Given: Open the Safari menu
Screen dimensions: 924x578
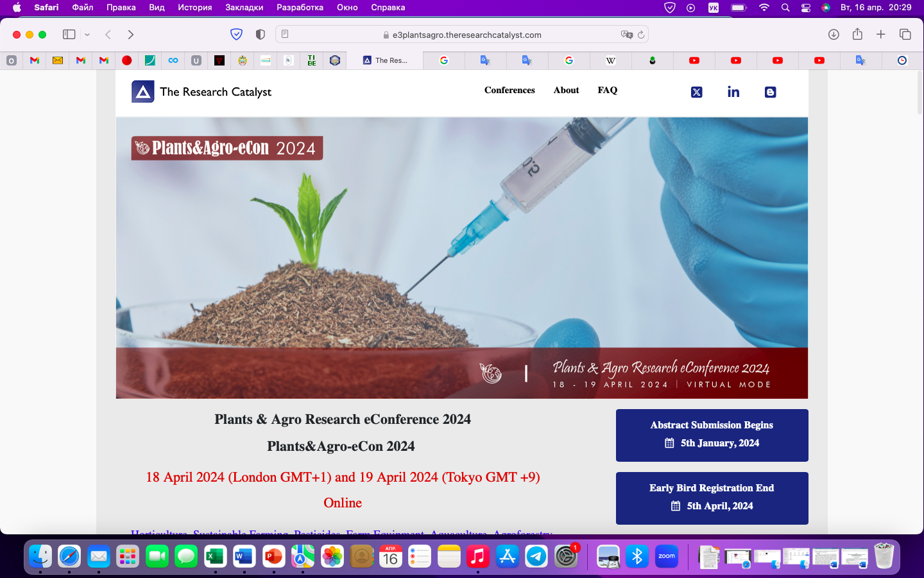Looking at the screenshot, I should pos(46,8).
